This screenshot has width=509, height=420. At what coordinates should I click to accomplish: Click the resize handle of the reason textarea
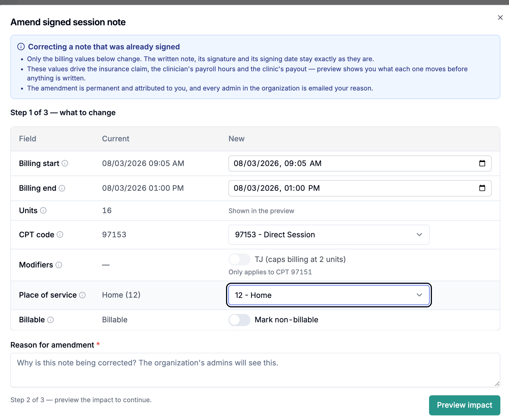pyautogui.click(x=497, y=384)
